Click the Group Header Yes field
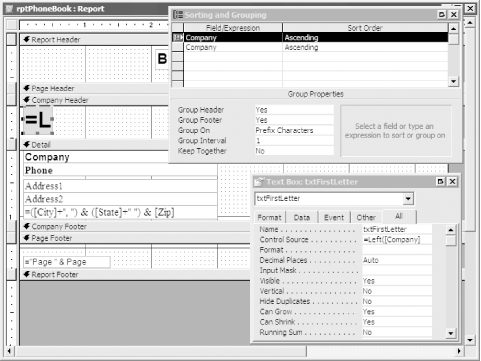The width and height of the screenshot is (481, 361). [294, 110]
